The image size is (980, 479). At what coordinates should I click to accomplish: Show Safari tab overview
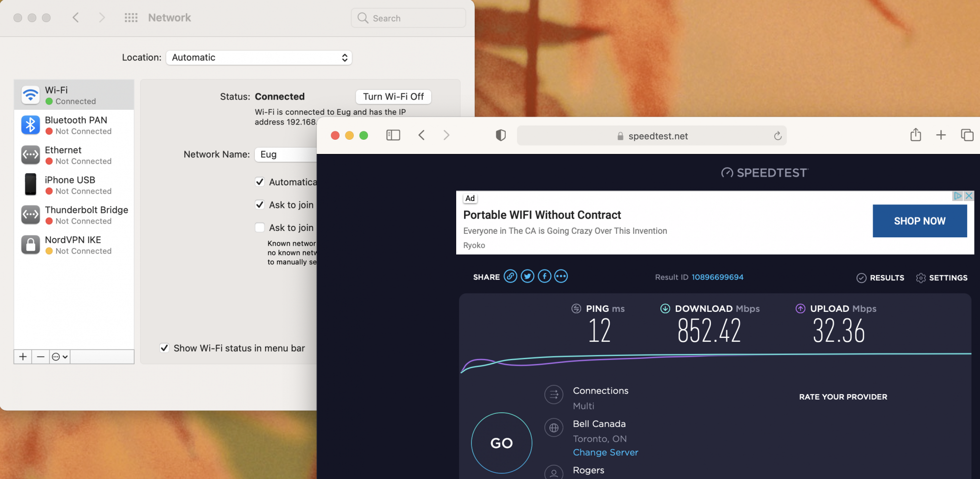[x=967, y=135]
